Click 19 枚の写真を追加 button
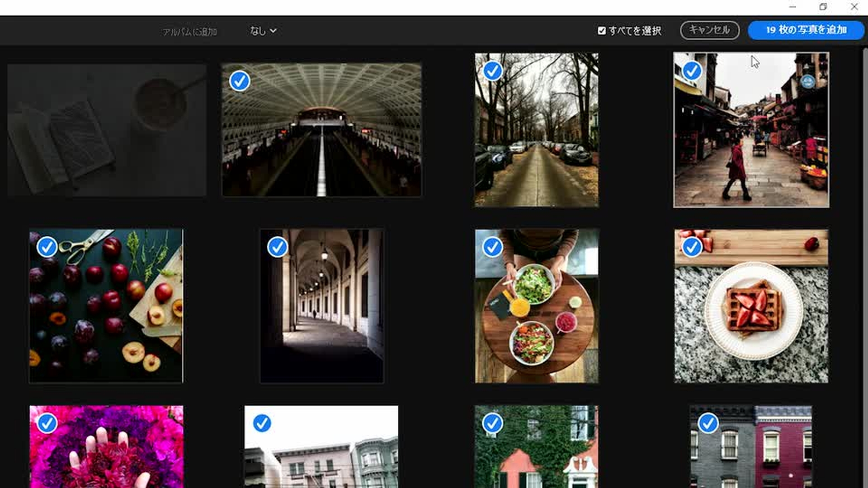Viewport: 868px width, 488px height. click(x=806, y=30)
